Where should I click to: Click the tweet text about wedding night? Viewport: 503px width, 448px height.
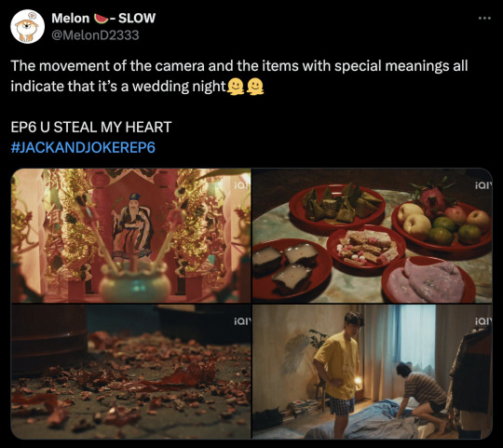(x=239, y=76)
